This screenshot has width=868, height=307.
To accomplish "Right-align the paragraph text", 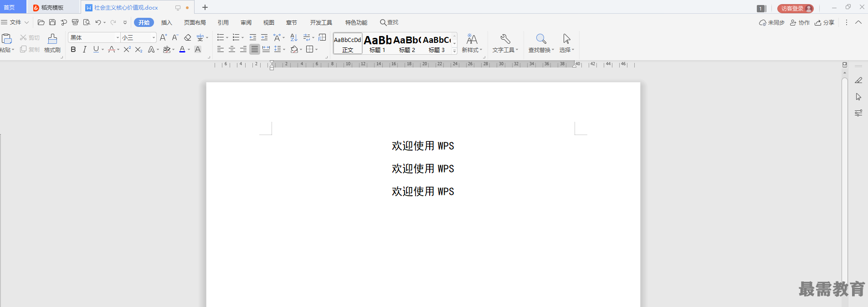I will click(243, 49).
